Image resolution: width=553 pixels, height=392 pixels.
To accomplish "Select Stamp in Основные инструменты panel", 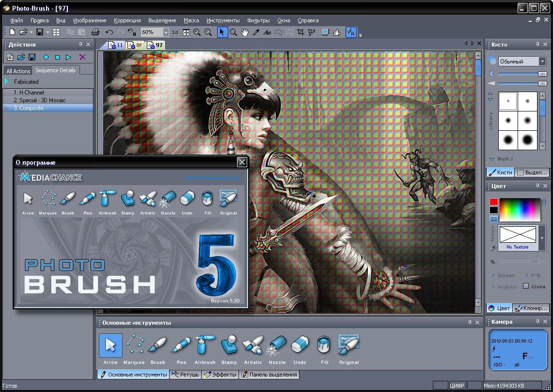I will point(229,349).
